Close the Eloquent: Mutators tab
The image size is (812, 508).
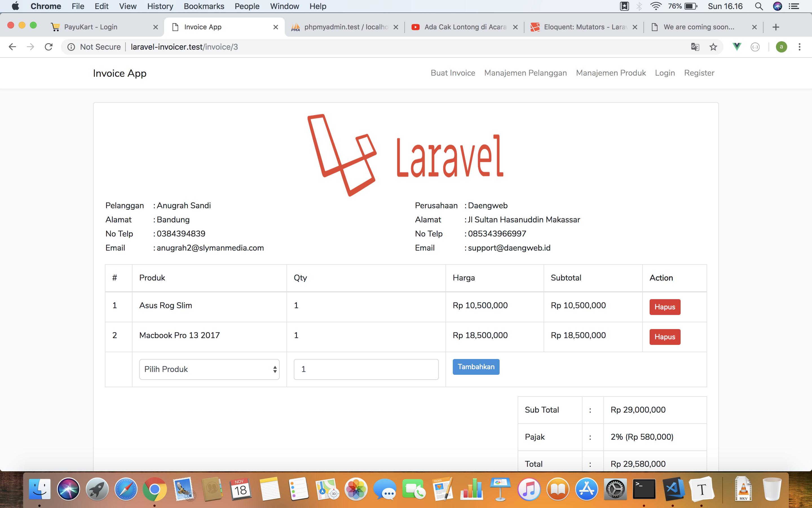pyautogui.click(x=635, y=27)
